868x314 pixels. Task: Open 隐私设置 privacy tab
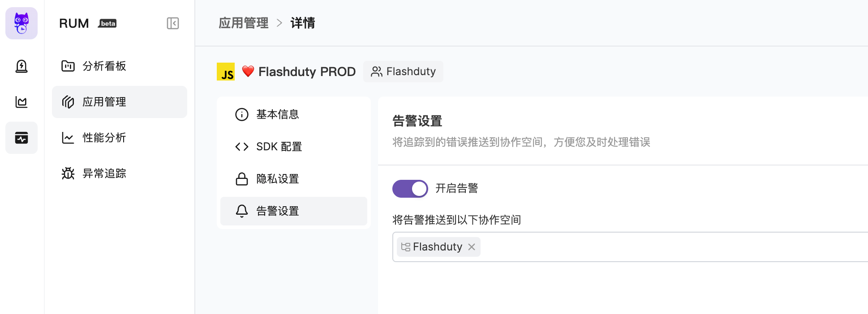[294, 179]
